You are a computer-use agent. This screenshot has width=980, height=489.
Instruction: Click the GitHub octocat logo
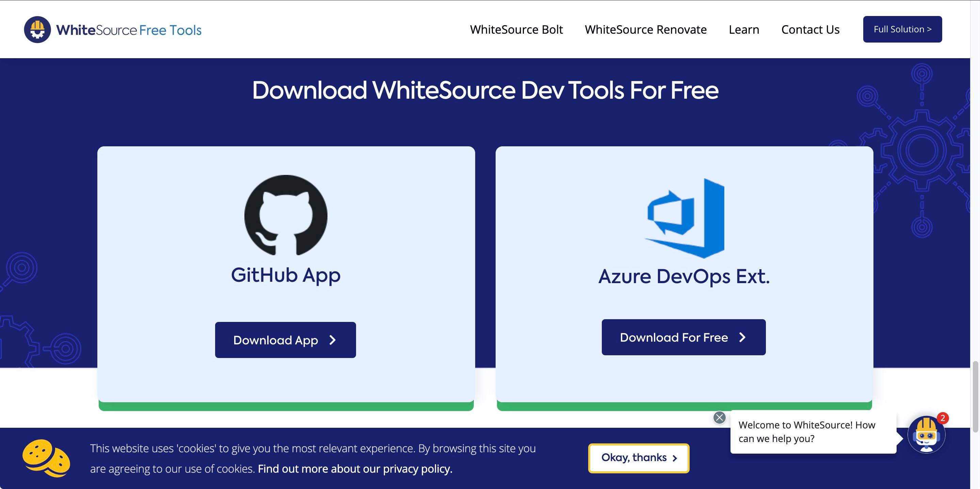coord(286,215)
